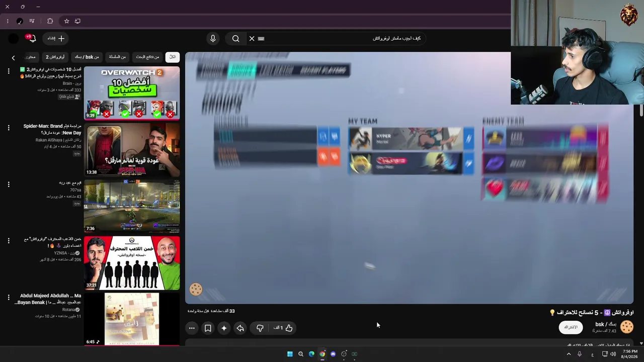644x362 pixels.
Task: Open the bsk channel cookie avatar
Action: (x=626, y=327)
